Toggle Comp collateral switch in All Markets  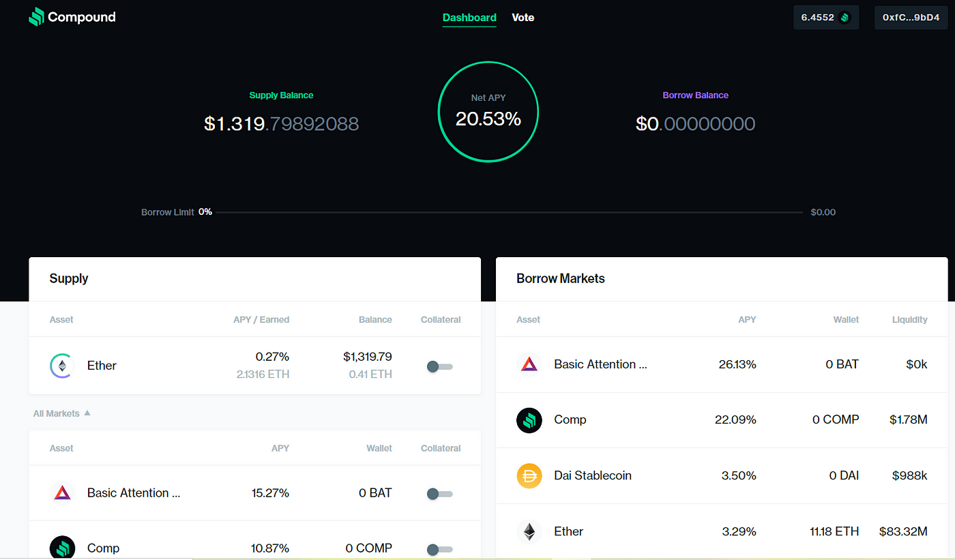click(439, 549)
